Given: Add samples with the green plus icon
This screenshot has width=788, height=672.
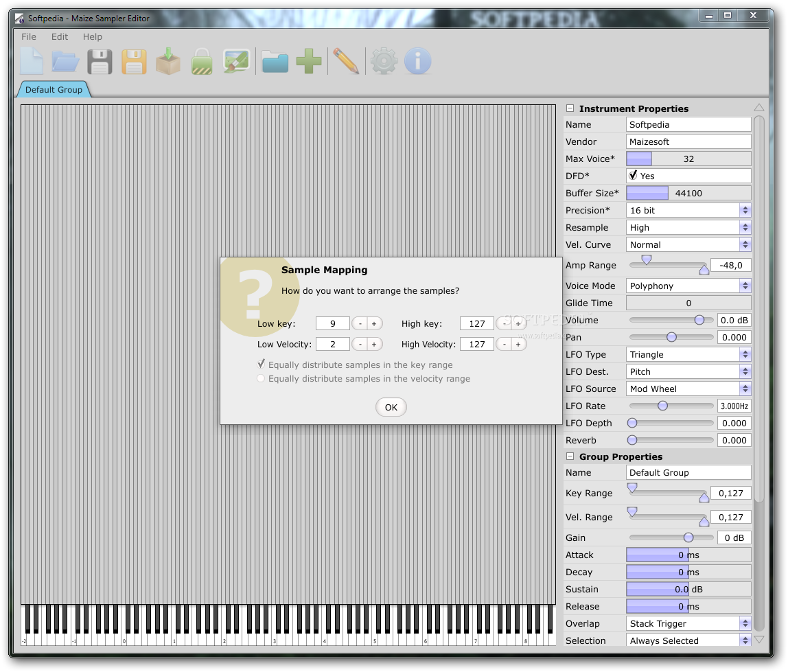Looking at the screenshot, I should 309,61.
